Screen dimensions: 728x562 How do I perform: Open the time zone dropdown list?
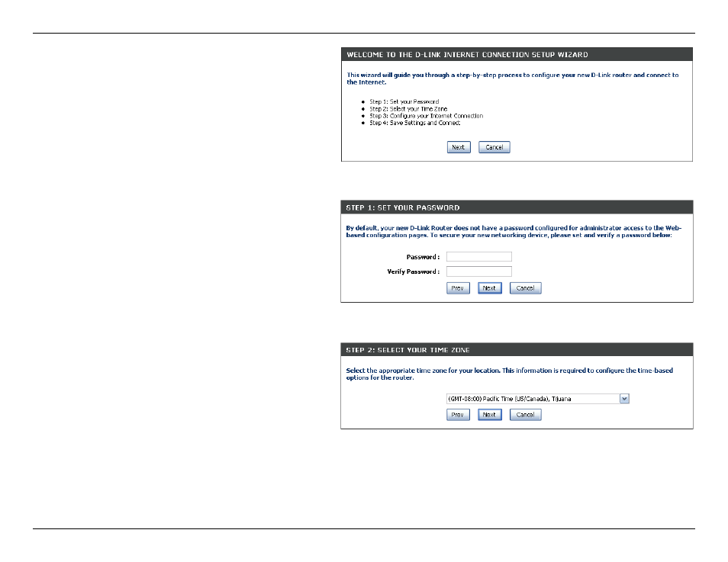pos(624,399)
